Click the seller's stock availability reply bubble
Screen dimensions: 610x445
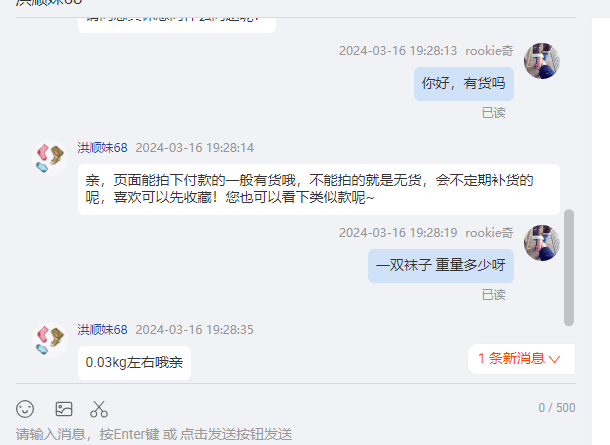click(x=319, y=189)
